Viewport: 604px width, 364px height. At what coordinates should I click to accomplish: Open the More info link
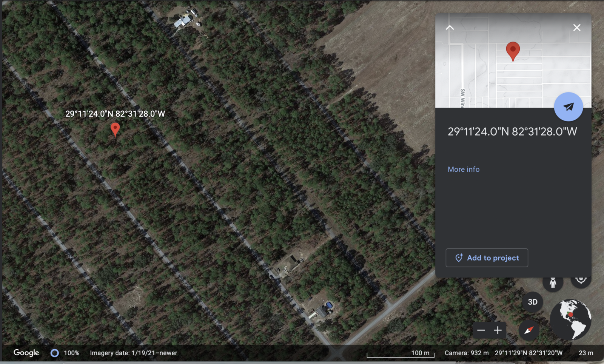click(x=464, y=170)
